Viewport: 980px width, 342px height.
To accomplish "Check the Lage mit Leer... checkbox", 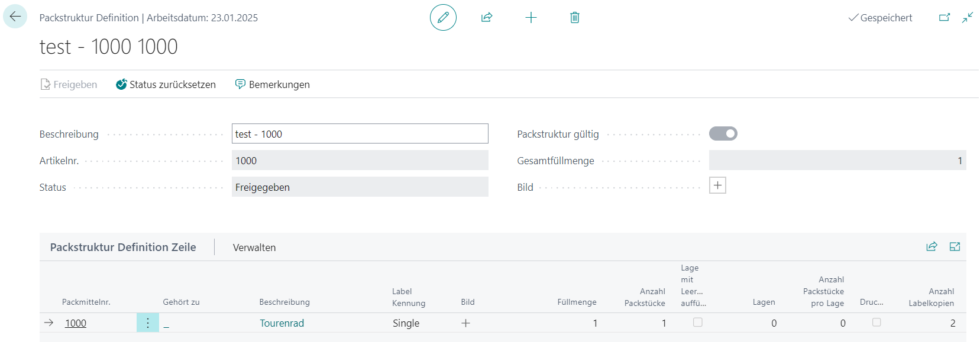I will (x=698, y=323).
